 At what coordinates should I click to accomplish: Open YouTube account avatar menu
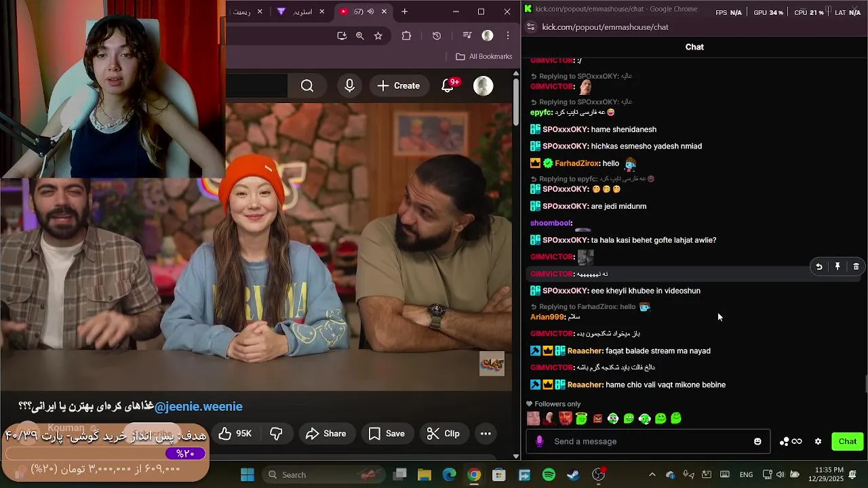pos(484,85)
